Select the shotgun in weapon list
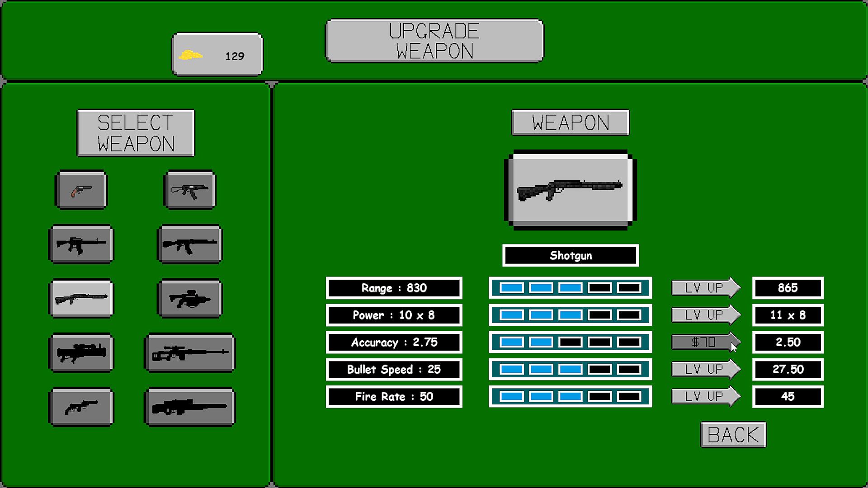The width and height of the screenshot is (868, 488). tap(81, 298)
